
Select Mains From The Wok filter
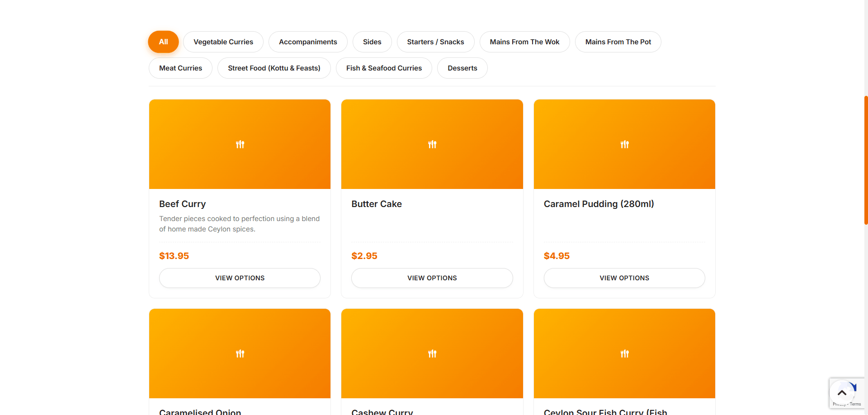point(524,42)
